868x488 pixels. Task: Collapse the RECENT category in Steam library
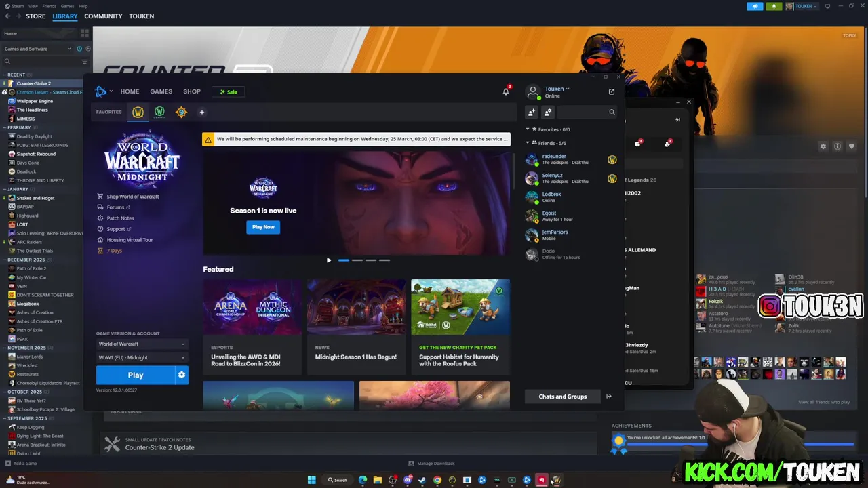4,75
